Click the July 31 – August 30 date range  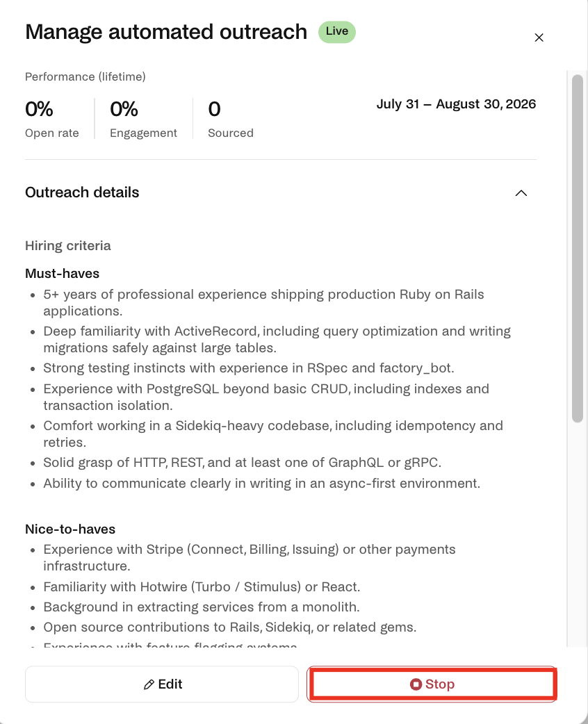click(x=456, y=104)
